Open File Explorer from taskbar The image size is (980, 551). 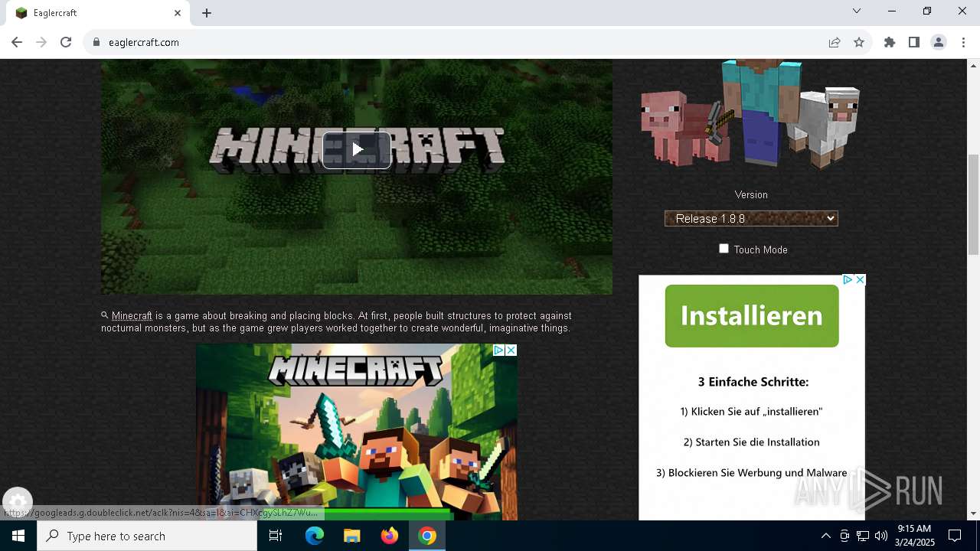coord(352,536)
